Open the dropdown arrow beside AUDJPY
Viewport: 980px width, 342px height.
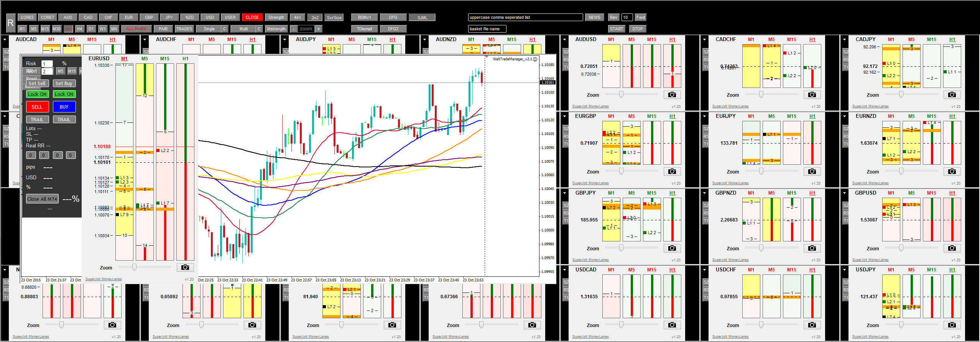tap(285, 39)
